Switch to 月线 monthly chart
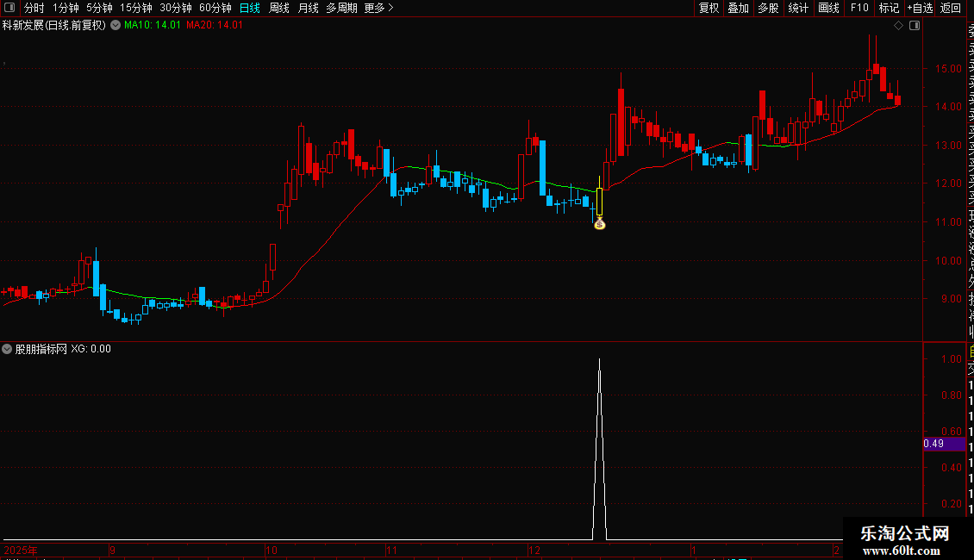This screenshot has width=974, height=560. click(308, 8)
